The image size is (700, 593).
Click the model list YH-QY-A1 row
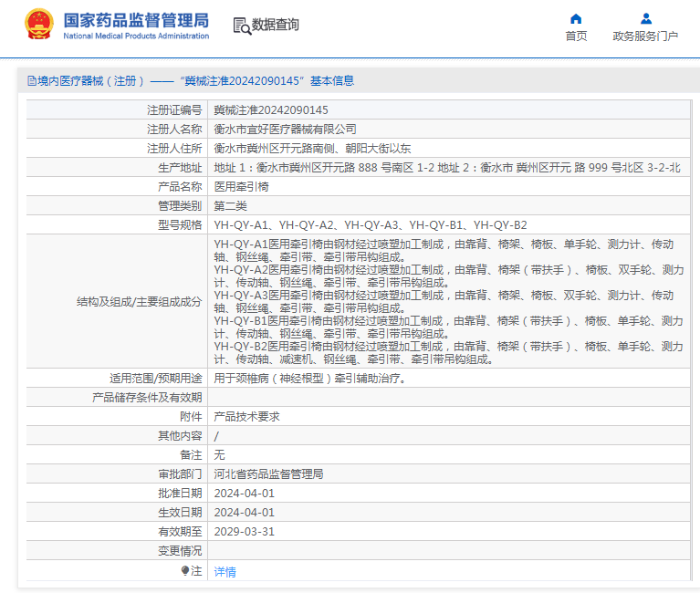(x=449, y=225)
